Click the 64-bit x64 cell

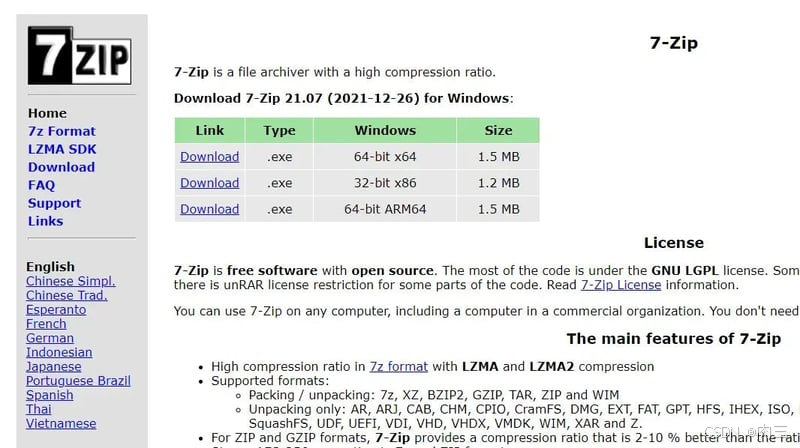tap(385, 157)
